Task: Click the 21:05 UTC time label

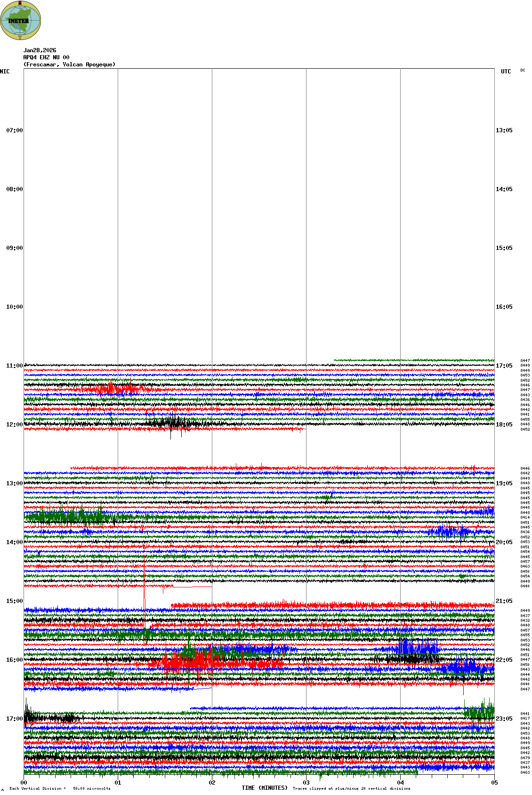Action: [504, 601]
